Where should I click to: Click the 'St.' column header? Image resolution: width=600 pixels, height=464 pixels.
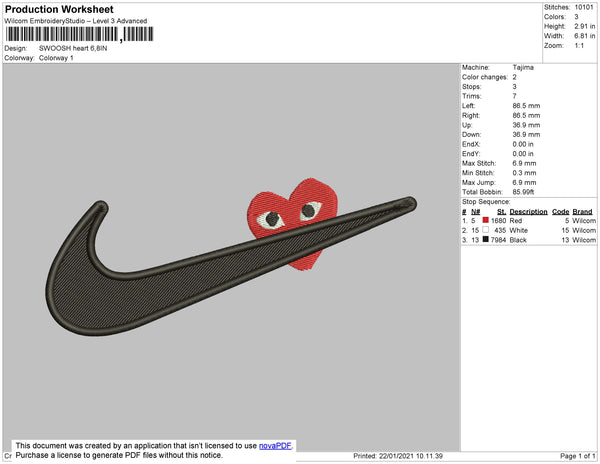point(501,212)
